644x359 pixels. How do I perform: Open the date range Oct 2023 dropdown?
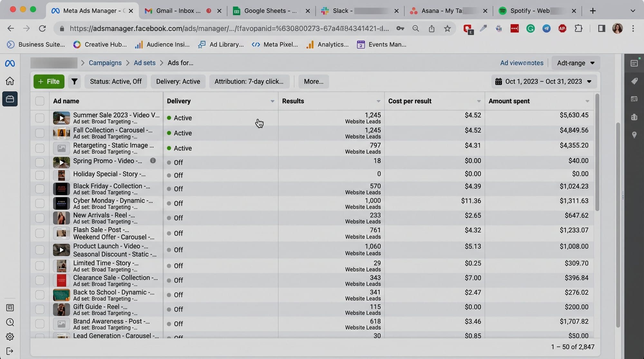544,82
